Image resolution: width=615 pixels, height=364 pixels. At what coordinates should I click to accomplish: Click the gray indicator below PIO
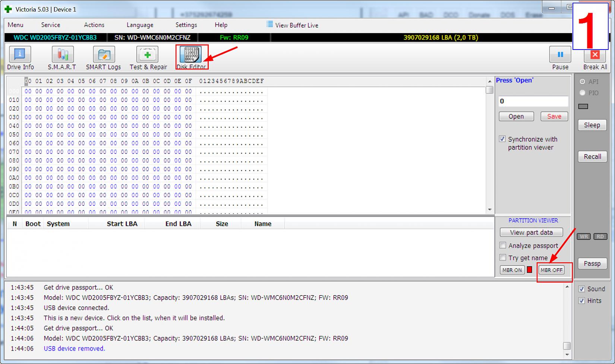pos(583,106)
